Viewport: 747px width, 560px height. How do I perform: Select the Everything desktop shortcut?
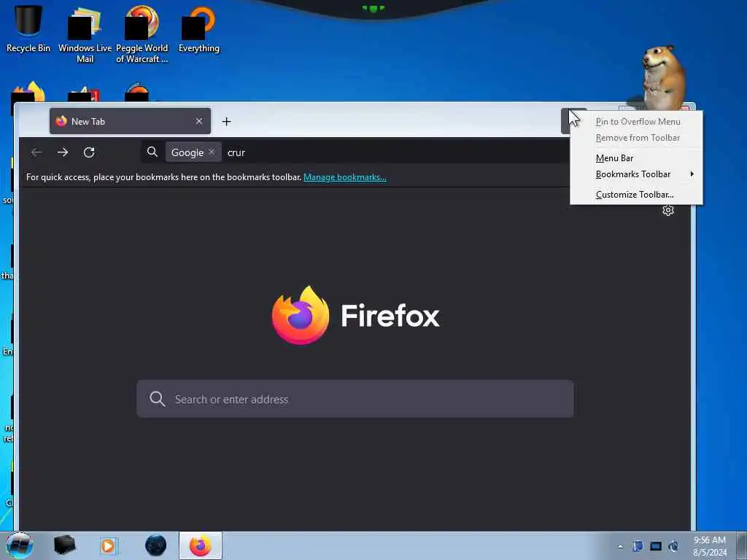[x=199, y=29]
